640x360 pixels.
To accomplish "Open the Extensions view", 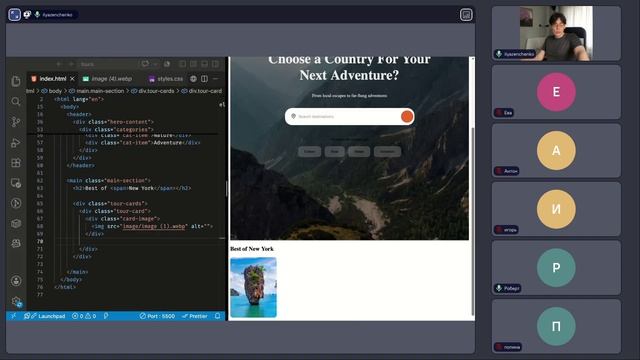I will point(16,163).
